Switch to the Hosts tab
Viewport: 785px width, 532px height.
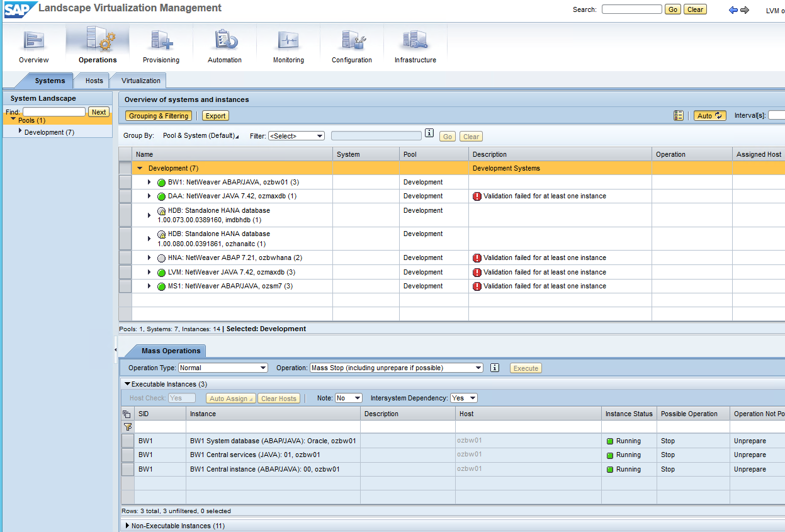click(x=94, y=81)
